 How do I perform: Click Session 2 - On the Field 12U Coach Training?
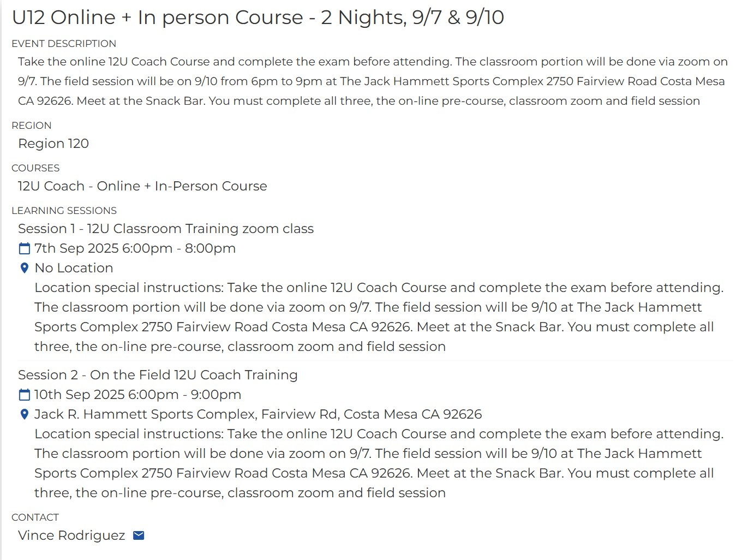(158, 375)
